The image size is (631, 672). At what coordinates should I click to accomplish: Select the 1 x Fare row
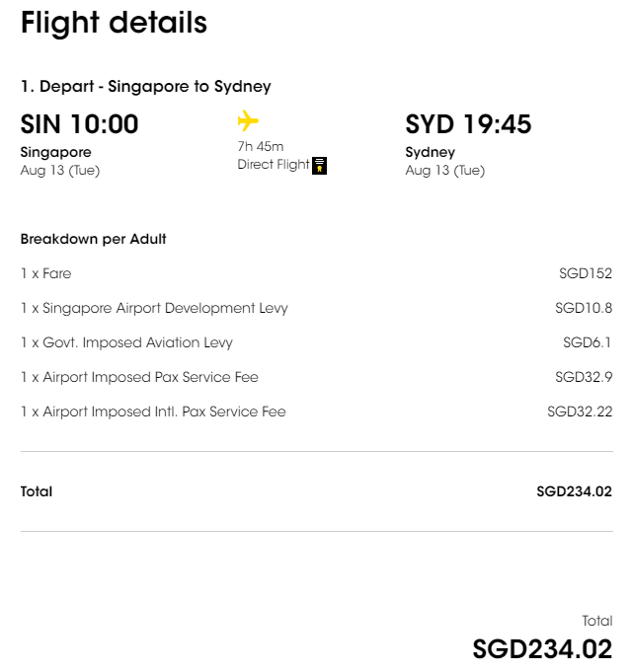pyautogui.click(x=317, y=273)
